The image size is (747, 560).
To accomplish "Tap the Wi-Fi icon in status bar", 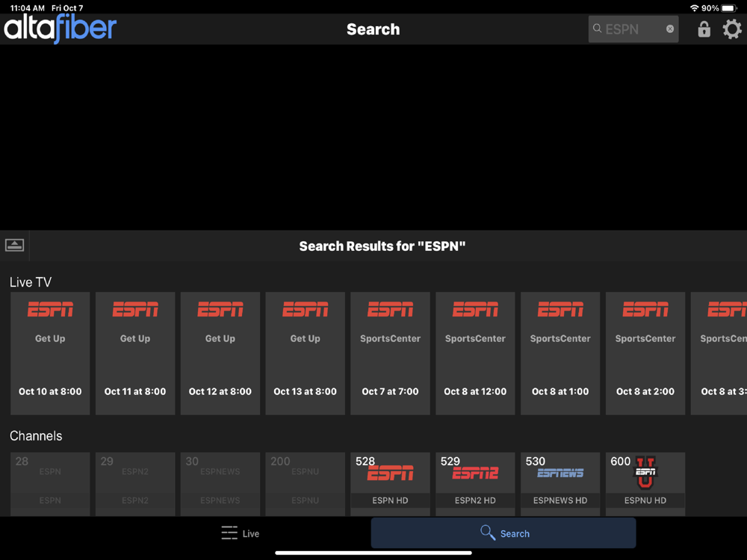I will point(694,8).
